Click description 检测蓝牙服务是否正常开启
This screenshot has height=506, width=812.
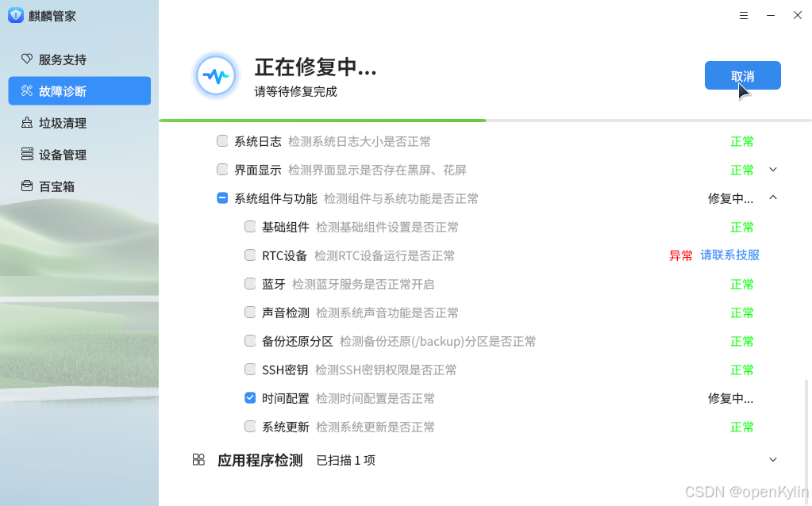(x=363, y=284)
